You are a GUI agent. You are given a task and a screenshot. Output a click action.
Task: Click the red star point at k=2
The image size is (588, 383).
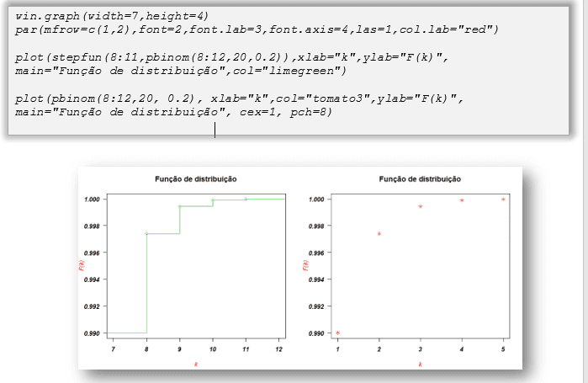379,233
